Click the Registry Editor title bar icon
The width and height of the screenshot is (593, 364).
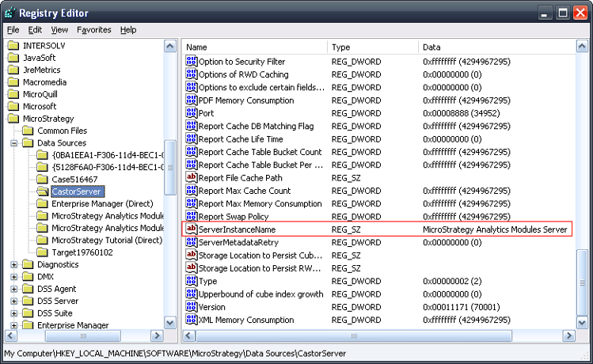[x=10, y=13]
